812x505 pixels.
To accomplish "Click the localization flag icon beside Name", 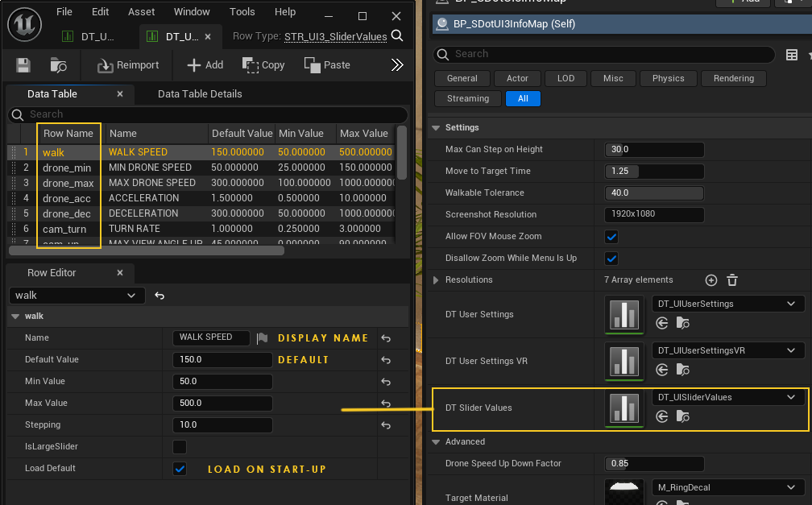I will click(x=263, y=338).
